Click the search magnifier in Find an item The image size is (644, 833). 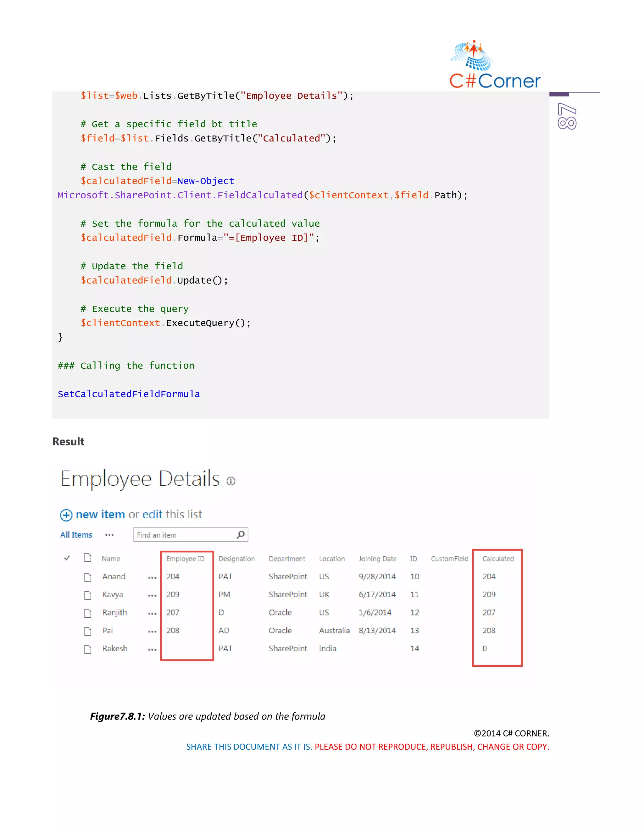pos(241,535)
